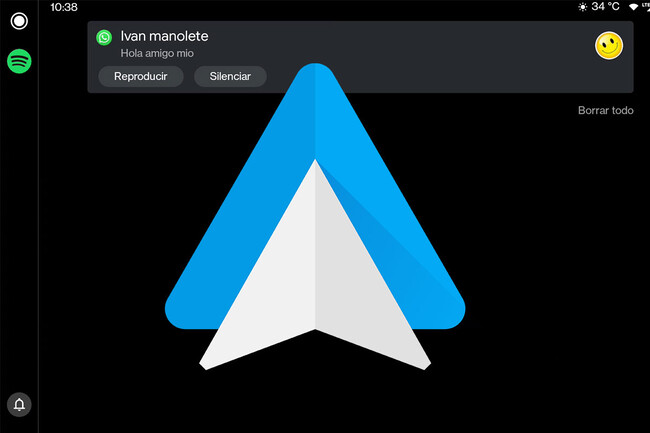Tap the Wi-Fi signal status icon

point(633,7)
